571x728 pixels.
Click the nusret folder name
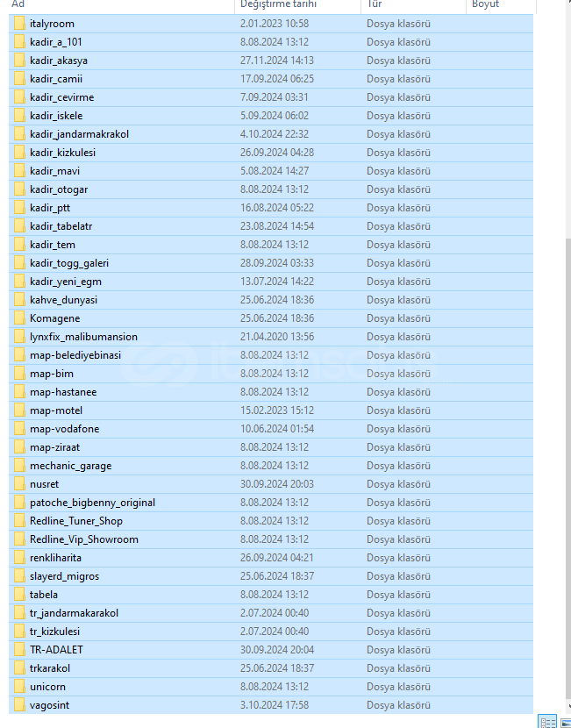44,484
